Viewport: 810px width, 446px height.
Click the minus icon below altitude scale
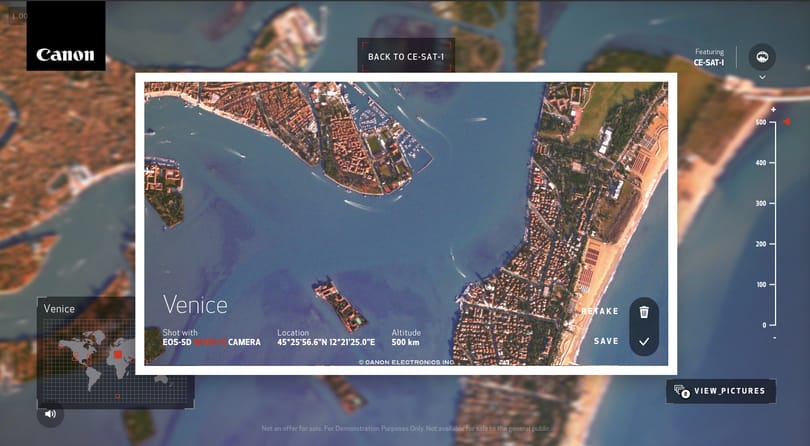pos(774,338)
